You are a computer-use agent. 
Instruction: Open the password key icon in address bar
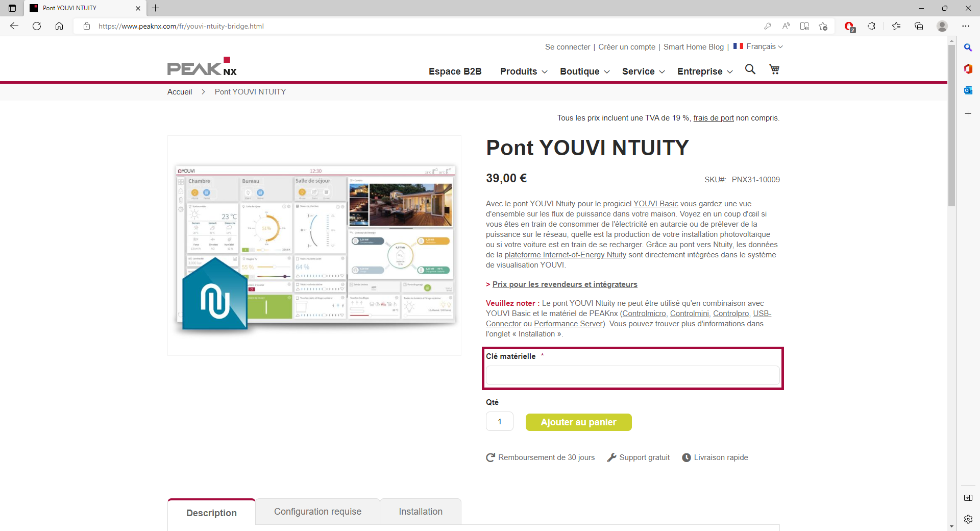[x=767, y=26]
